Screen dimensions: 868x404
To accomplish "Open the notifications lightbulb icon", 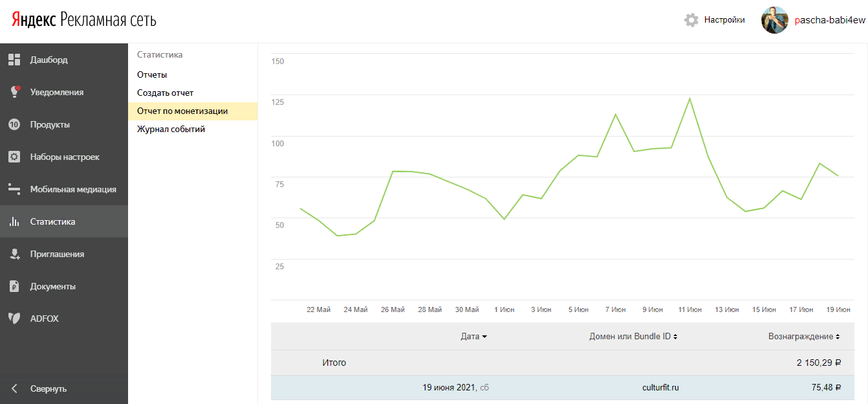I will point(14,92).
